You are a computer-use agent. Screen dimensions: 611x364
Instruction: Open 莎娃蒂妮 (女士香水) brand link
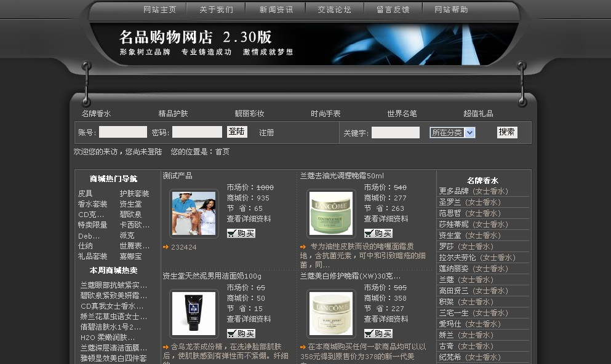(473, 224)
